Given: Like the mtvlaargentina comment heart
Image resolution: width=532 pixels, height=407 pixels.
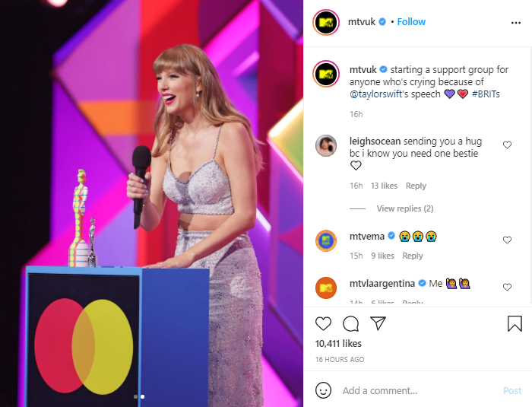Looking at the screenshot, I should click(507, 288).
